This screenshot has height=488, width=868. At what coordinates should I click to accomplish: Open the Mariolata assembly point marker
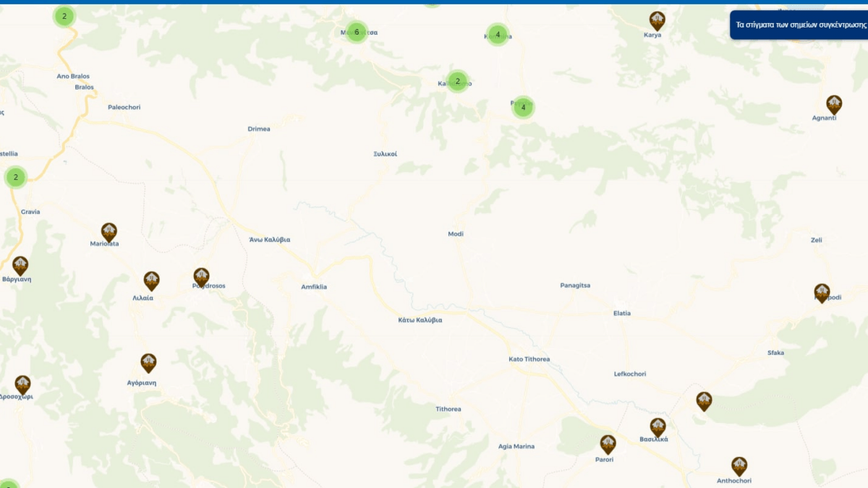click(x=109, y=231)
